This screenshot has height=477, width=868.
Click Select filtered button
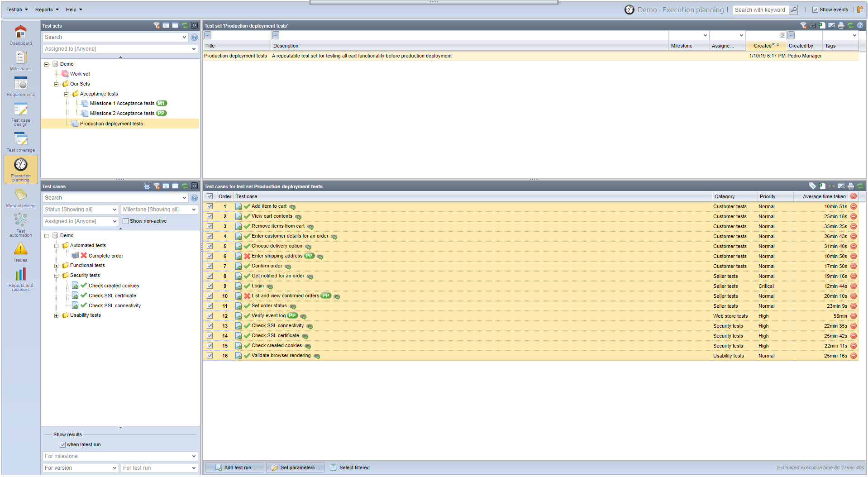point(350,467)
